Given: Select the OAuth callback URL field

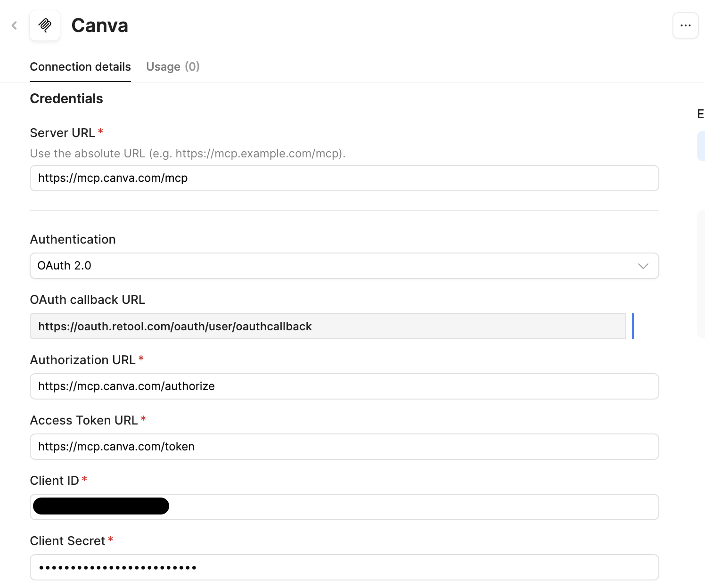Looking at the screenshot, I should pos(328,326).
